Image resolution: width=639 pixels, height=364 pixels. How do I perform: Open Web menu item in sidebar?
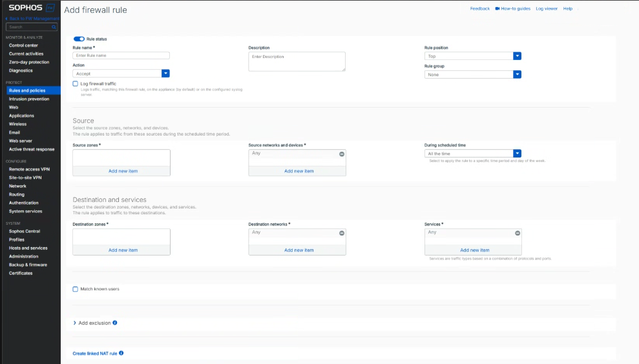tap(14, 108)
